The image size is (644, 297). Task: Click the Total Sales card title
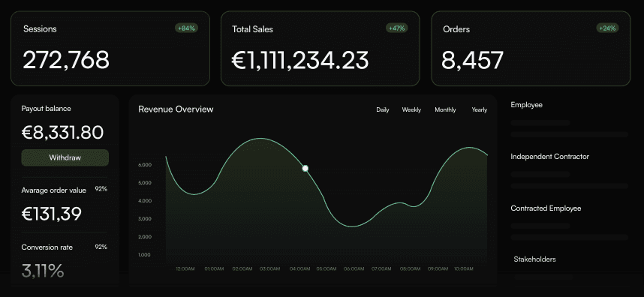tap(252, 29)
